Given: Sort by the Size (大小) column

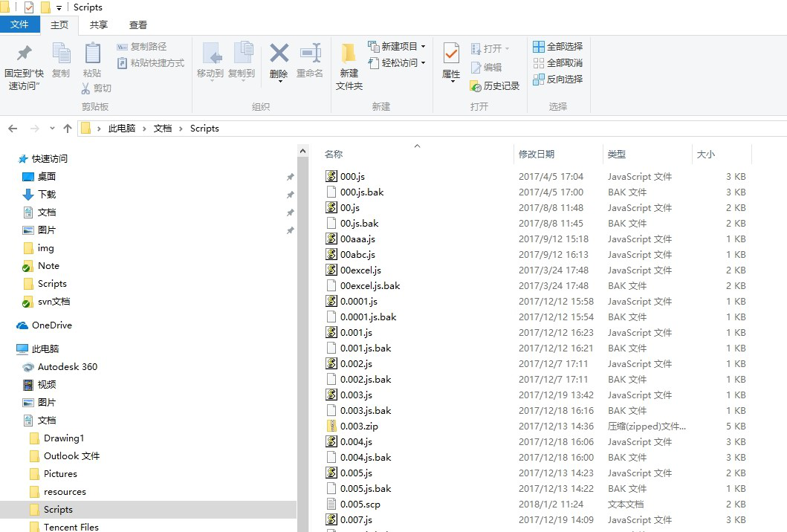Looking at the screenshot, I should [706, 154].
